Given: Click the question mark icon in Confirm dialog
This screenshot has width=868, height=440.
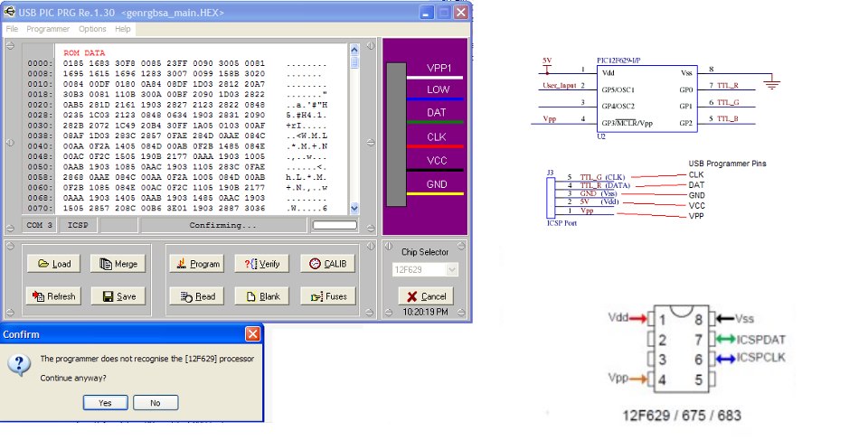Looking at the screenshot, I should point(19,365).
